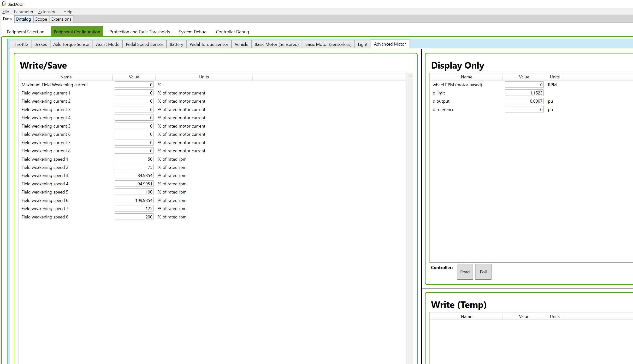Switch to the Datalog tab
633x364 pixels.
pos(24,19)
